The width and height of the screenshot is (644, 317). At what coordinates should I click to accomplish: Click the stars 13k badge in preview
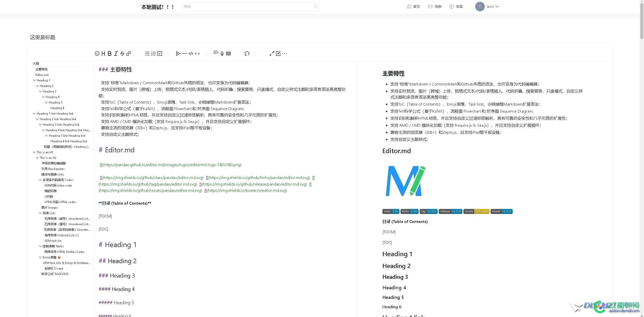[x=391, y=211]
